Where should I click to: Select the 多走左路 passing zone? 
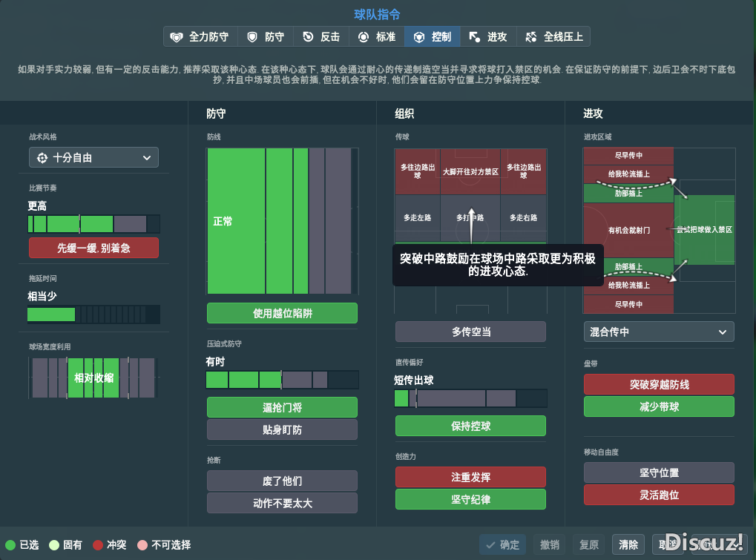[417, 218]
